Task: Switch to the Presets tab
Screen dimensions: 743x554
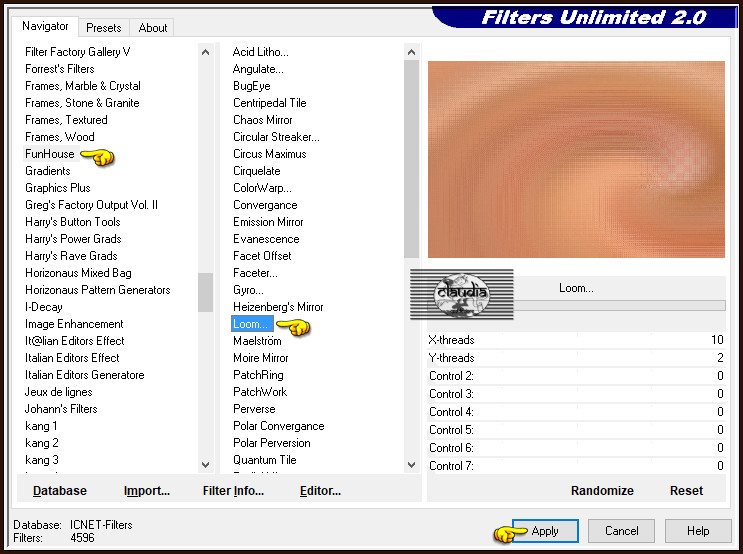Action: pos(104,28)
